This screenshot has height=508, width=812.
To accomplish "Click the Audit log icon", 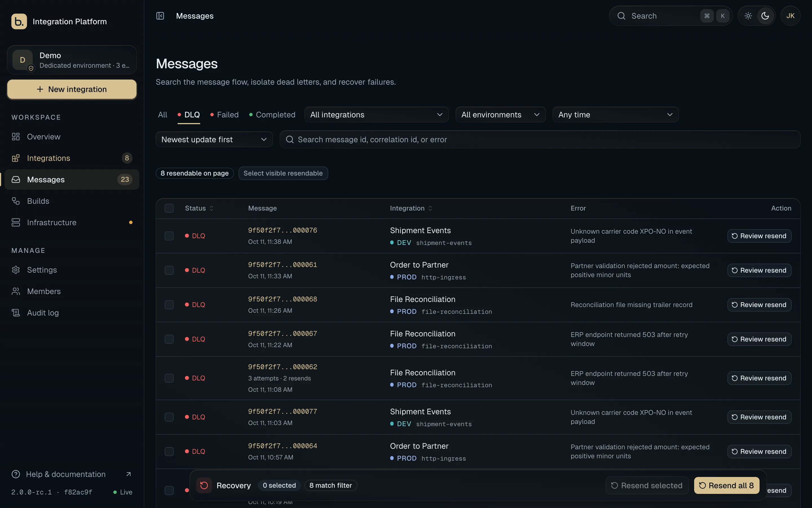I will (16, 313).
